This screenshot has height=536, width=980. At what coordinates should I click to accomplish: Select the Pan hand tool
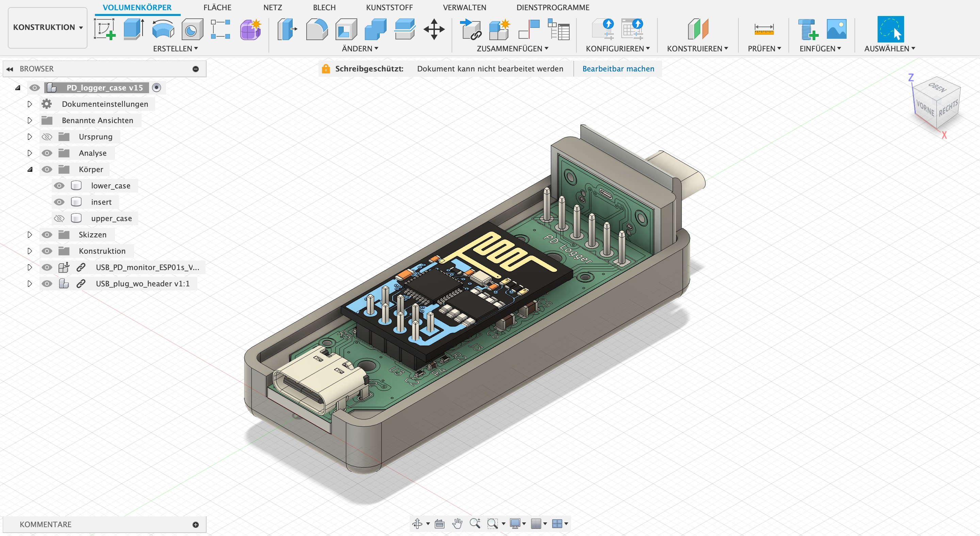point(457,523)
